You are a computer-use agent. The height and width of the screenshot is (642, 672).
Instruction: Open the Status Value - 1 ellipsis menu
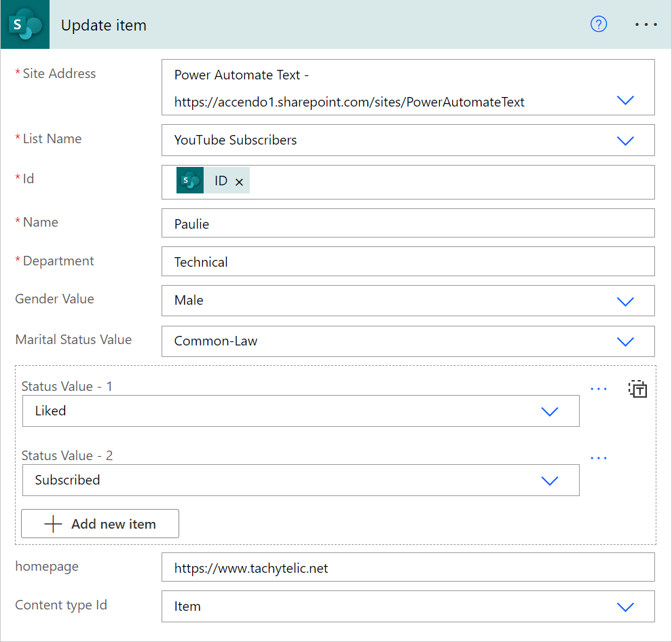599,388
